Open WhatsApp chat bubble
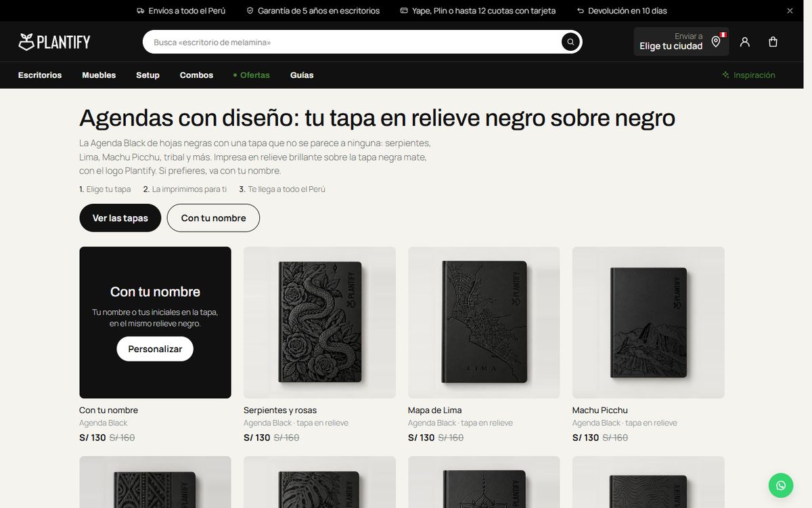 coord(781,485)
